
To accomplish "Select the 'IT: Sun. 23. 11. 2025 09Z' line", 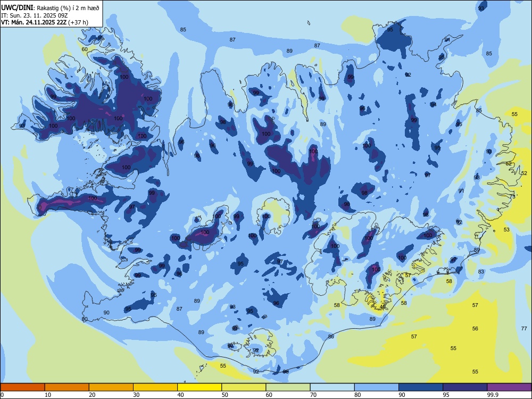I will (x=34, y=15).
